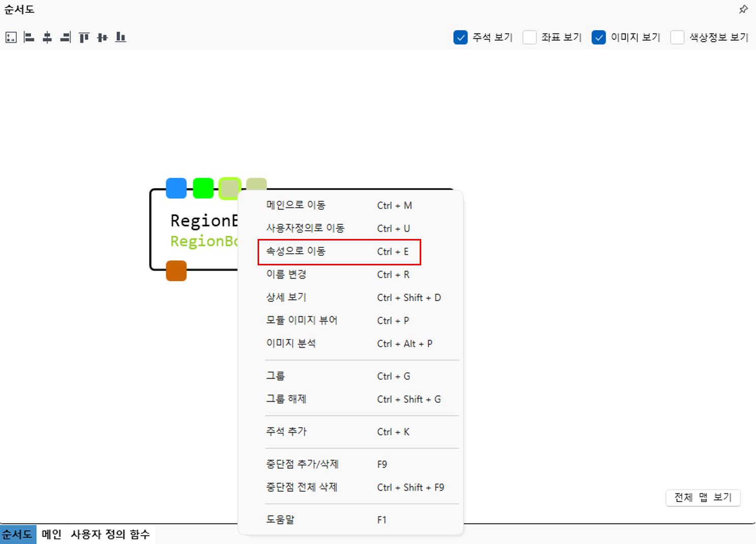Enable the 좌표 보기 checkbox
The image size is (756, 544).
coord(529,38)
